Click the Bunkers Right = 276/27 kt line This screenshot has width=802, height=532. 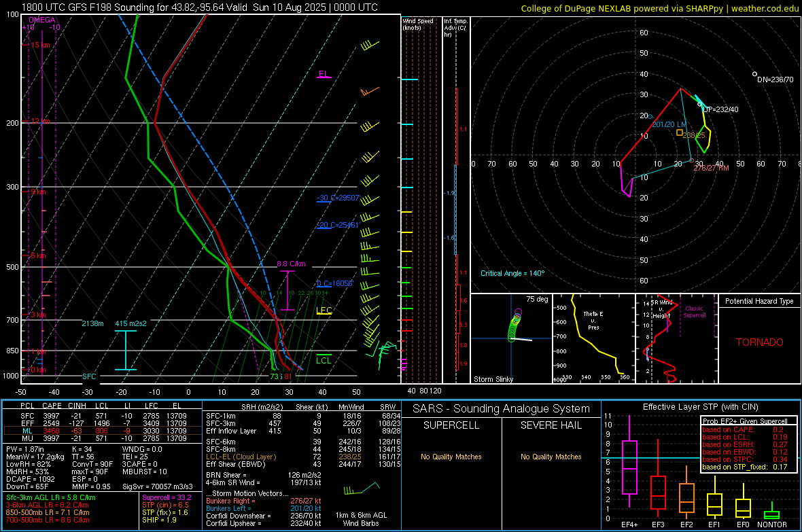pyautogui.click(x=264, y=501)
